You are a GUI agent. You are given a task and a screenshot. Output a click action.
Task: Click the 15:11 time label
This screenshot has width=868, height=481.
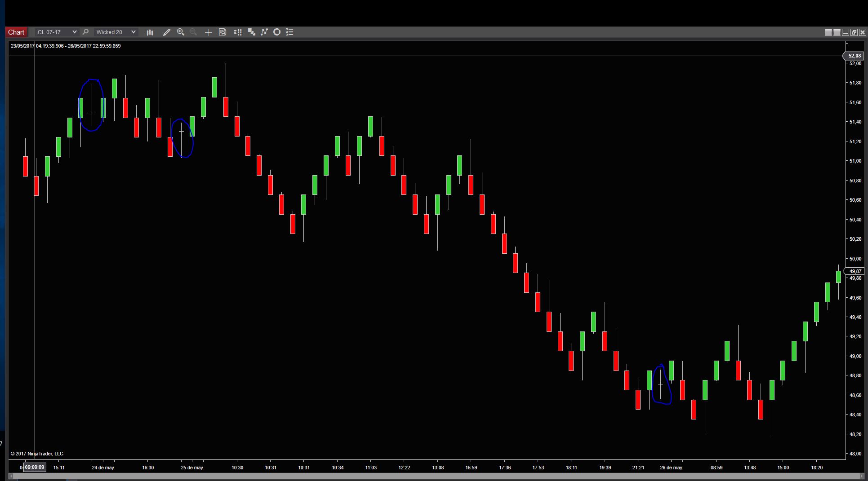click(x=59, y=468)
